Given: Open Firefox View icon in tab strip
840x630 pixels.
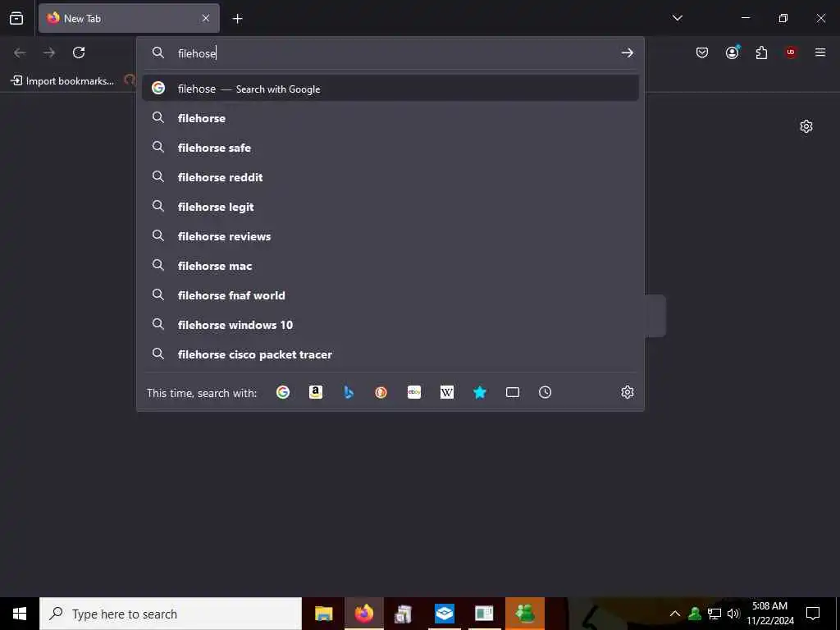Looking at the screenshot, I should (x=16, y=18).
